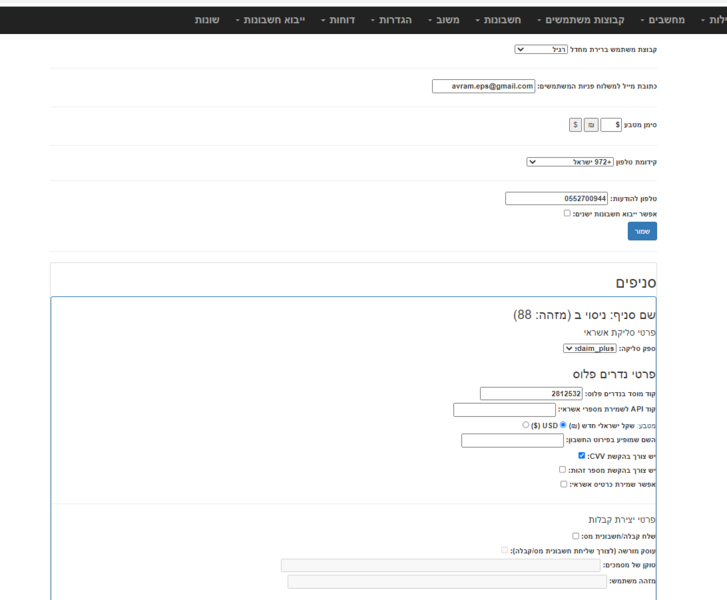Click the API code for saving cards field
Image resolution: width=727 pixels, height=600 pixels.
click(x=504, y=410)
